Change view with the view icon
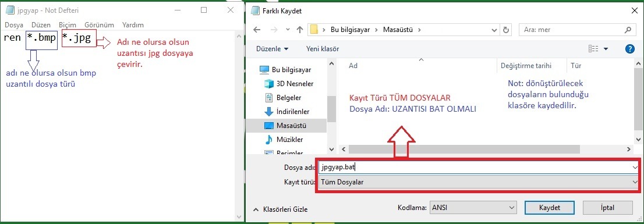 click(x=593, y=49)
